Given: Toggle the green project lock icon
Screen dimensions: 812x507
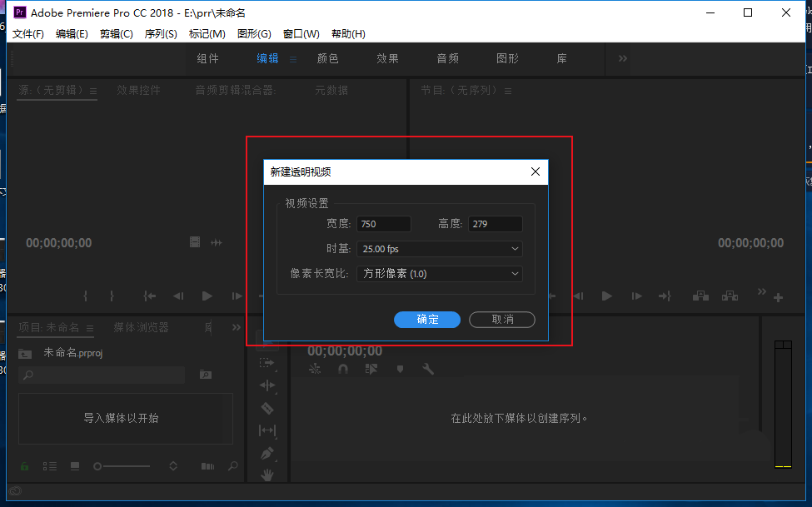Looking at the screenshot, I should tap(23, 465).
